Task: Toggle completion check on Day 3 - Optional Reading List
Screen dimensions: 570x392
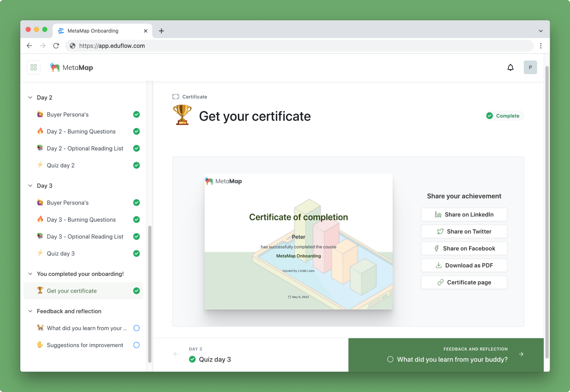Action: (136, 237)
